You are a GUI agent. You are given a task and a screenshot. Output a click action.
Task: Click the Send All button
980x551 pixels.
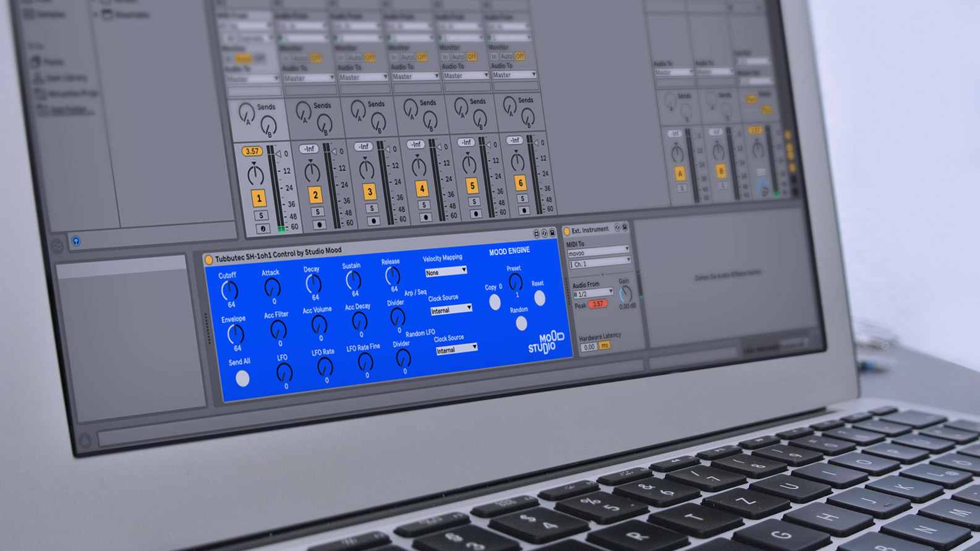(242, 378)
